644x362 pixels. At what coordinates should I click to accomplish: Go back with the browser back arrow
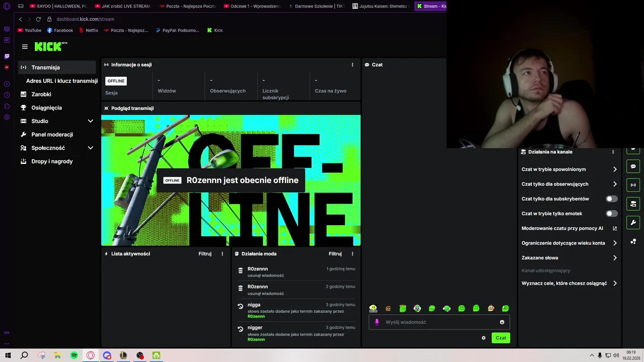click(x=20, y=19)
